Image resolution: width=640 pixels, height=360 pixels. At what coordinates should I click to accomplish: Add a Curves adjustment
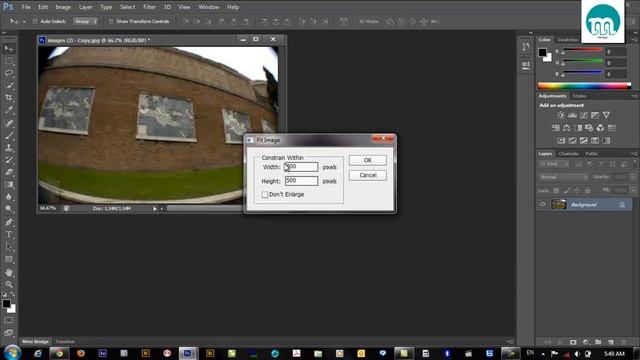coord(584,116)
